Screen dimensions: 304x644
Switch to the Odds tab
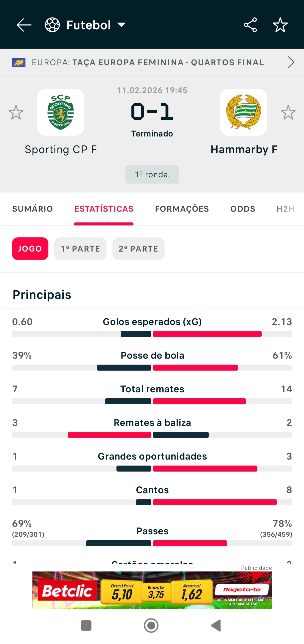[x=243, y=209]
